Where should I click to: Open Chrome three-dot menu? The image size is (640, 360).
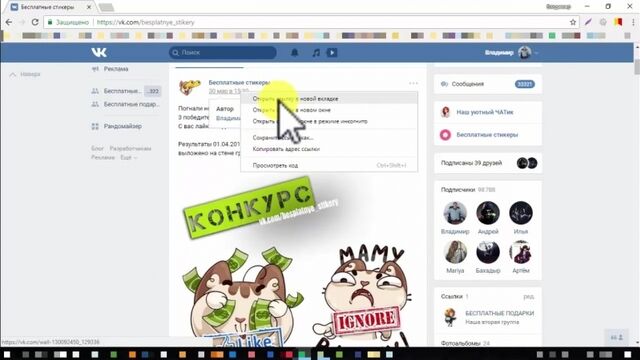click(x=633, y=22)
